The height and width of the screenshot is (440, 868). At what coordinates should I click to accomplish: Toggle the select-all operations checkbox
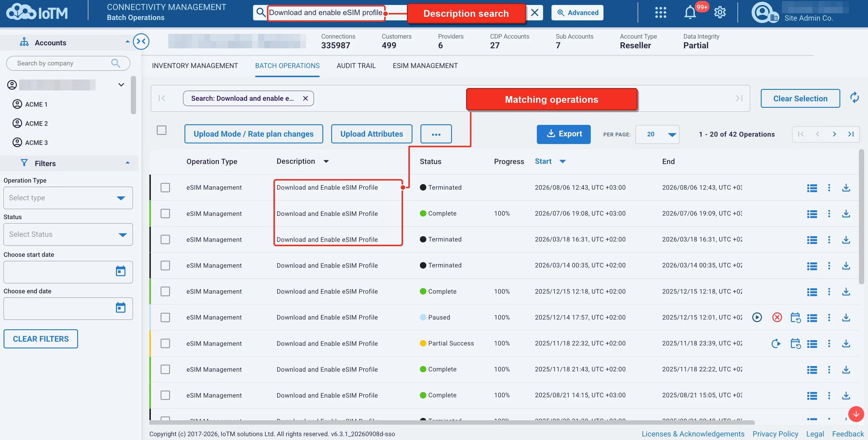click(162, 130)
